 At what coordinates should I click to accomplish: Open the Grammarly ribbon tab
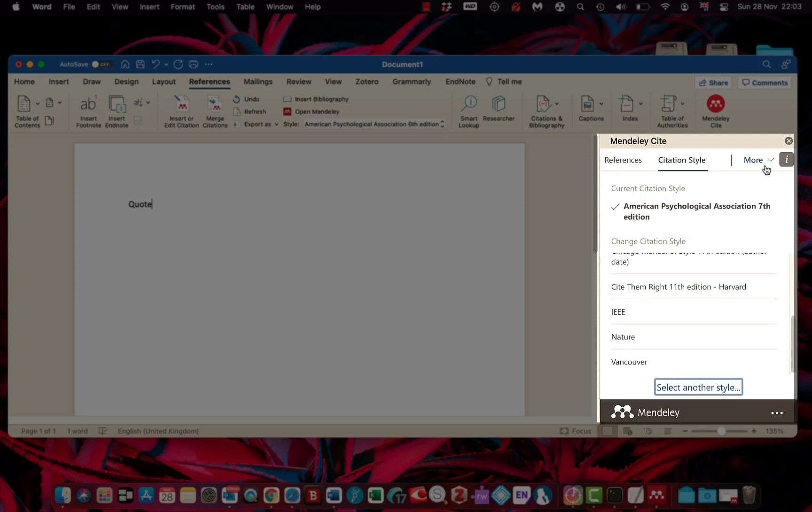click(412, 82)
